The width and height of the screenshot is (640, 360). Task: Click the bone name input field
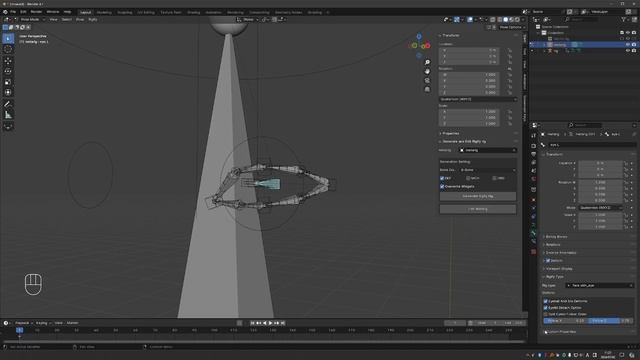[592, 145]
